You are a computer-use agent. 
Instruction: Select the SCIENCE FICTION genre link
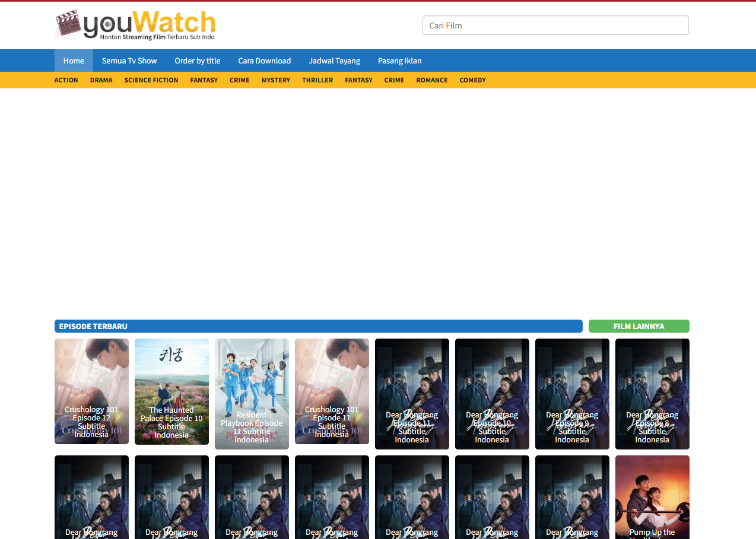151,80
